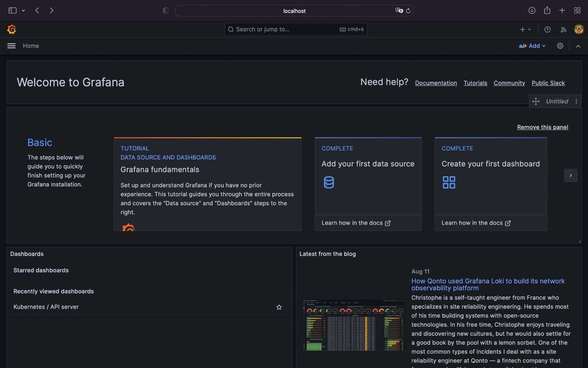Click the Home breadcrumb

pos(31,46)
